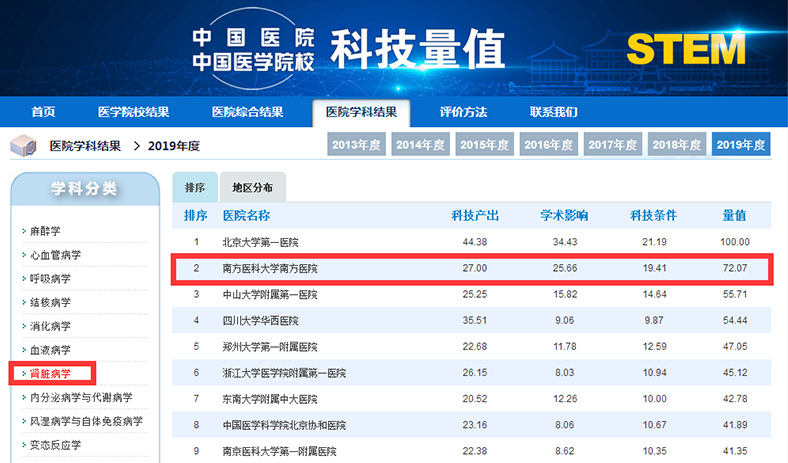Screen dimensions: 788x463
Task: Select the 浙江大学医学院附属第一医院 row name
Action: [284, 373]
